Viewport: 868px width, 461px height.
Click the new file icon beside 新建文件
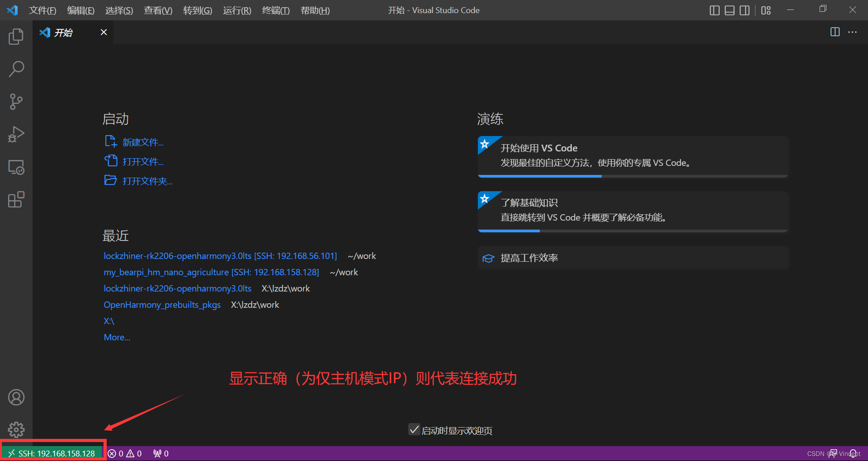[x=111, y=141]
